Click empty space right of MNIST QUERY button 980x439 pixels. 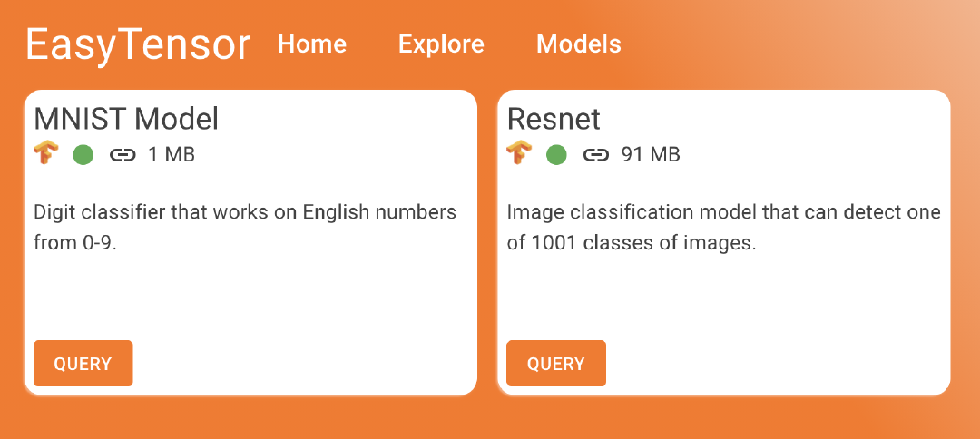299,363
